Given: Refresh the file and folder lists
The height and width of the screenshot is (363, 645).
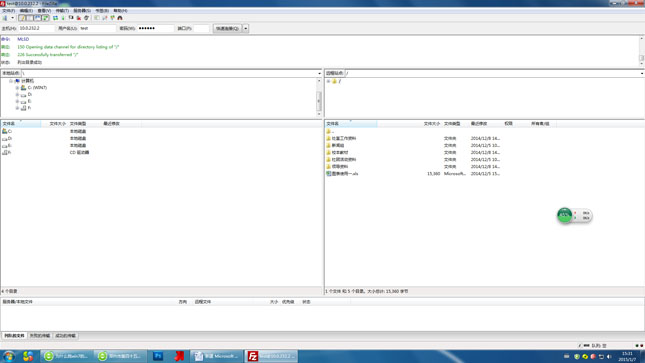Looking at the screenshot, I should (56, 18).
